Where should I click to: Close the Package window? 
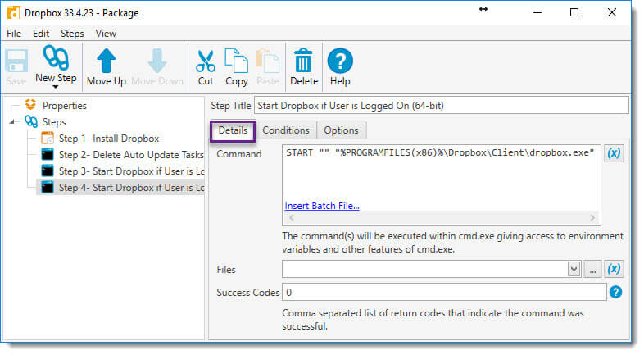611,13
